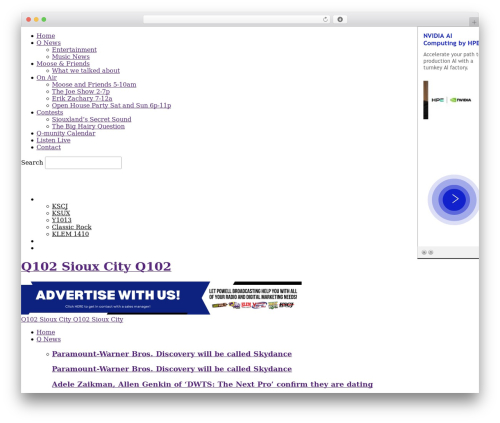Click the Q102 Sioux City Q102 heading link

(x=96, y=266)
